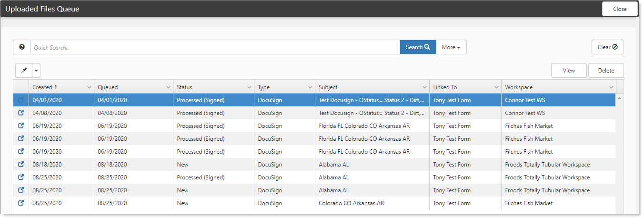Click the Search button
The height and width of the screenshot is (219, 644).
coord(417,47)
